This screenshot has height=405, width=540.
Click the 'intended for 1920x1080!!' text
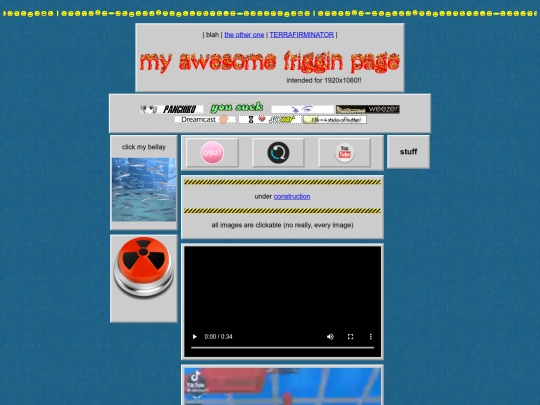click(324, 80)
